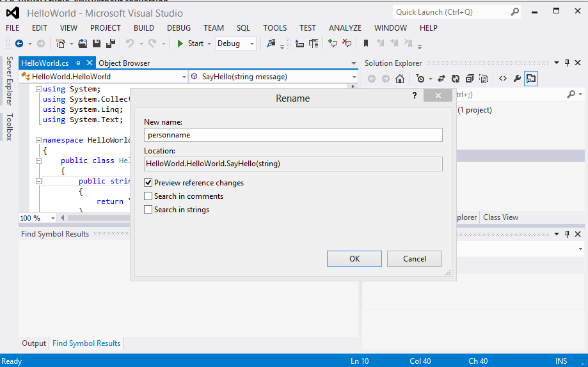Collapse the public string method outline
Image resolution: width=588 pixels, height=367 pixels.
coord(38,181)
